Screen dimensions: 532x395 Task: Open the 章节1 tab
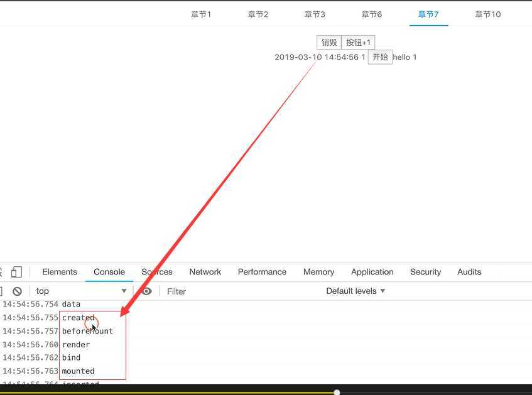point(201,14)
